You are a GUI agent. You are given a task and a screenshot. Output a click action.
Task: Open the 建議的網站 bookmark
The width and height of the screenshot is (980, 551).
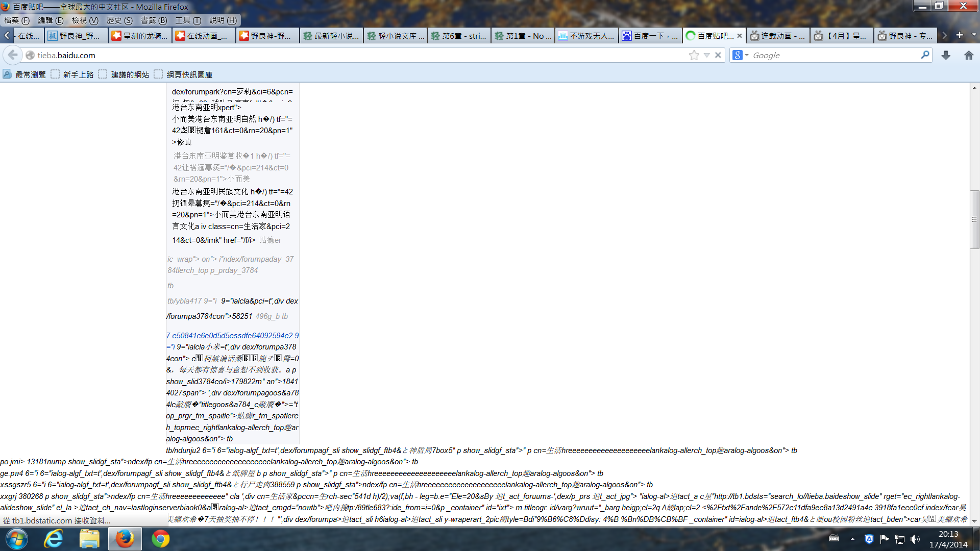click(124, 74)
